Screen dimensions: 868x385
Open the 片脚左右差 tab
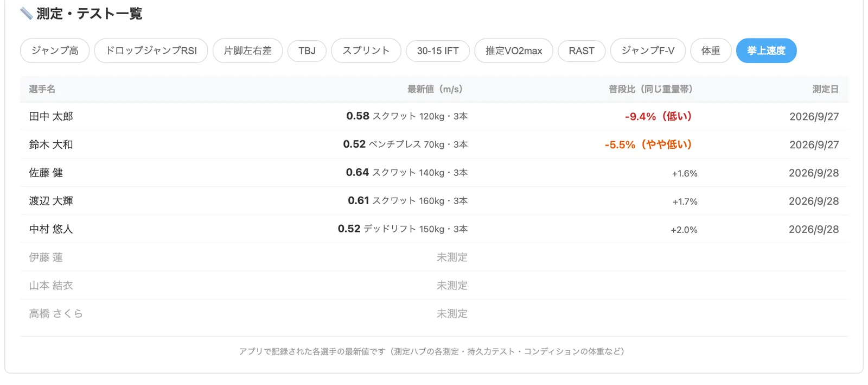(247, 51)
